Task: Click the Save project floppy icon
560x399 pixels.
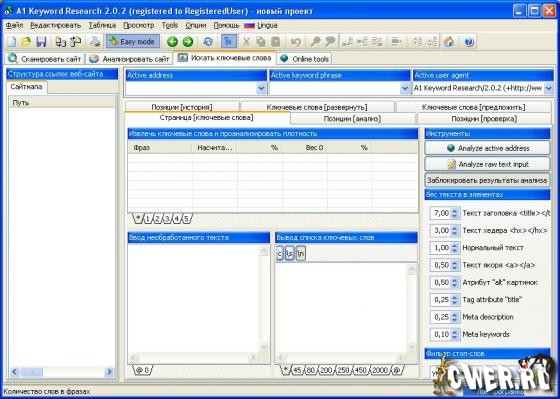Action: tap(41, 42)
